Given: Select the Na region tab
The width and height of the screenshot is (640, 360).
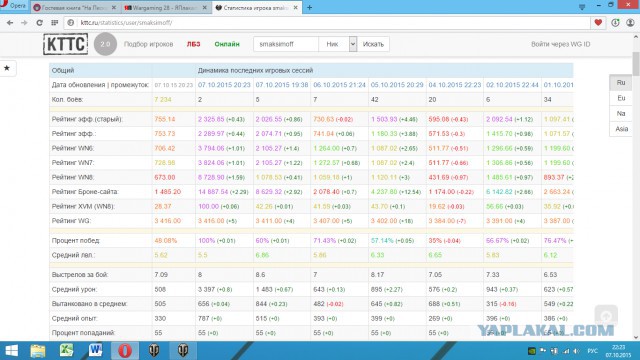Looking at the screenshot, I should point(621,113).
